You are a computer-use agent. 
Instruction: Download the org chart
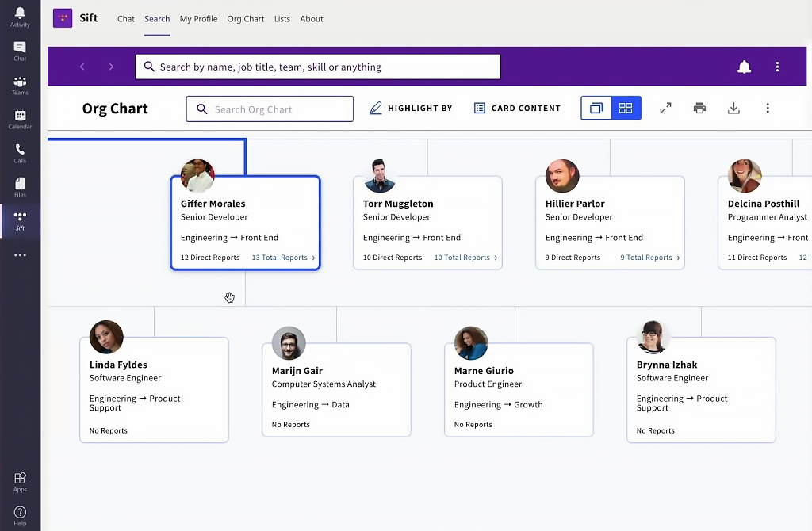click(733, 108)
